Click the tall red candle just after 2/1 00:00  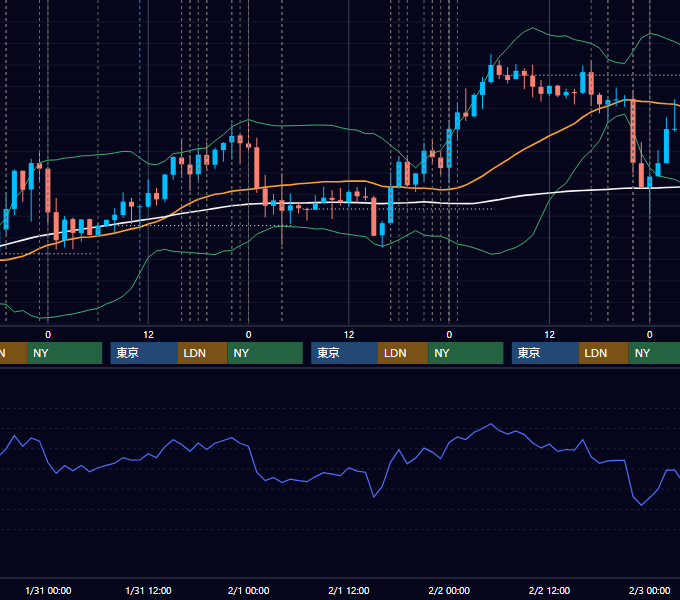257,168
